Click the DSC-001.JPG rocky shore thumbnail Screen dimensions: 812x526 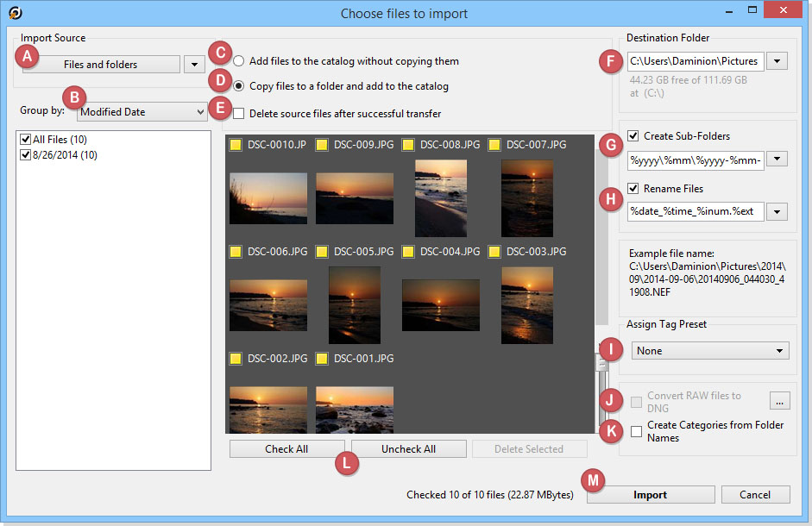(x=354, y=409)
